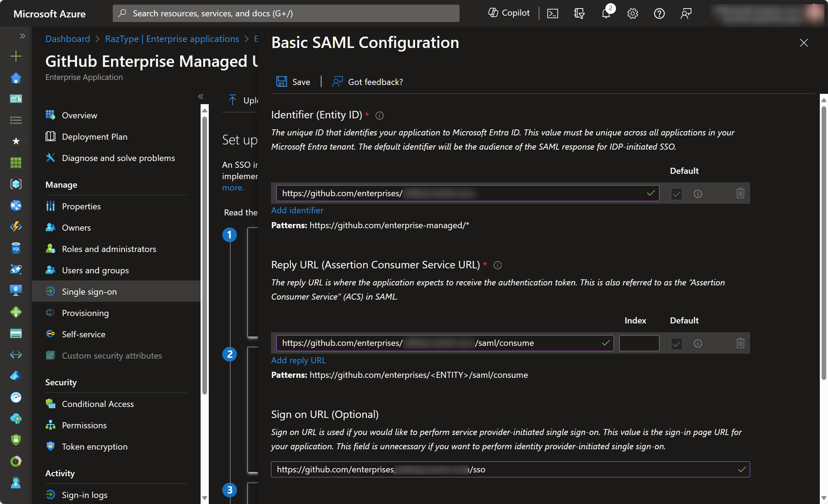The height and width of the screenshot is (504, 828).
Task: Click the Copilot button
Action: 509,13
